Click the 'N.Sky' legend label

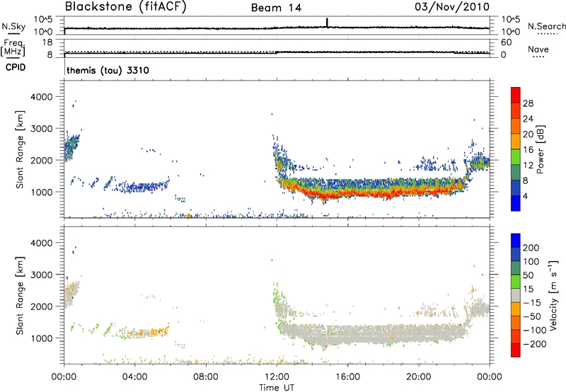(x=13, y=26)
